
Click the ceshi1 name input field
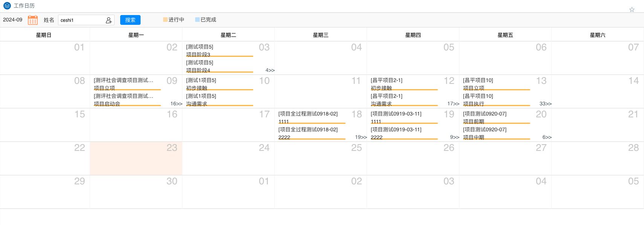pos(81,20)
